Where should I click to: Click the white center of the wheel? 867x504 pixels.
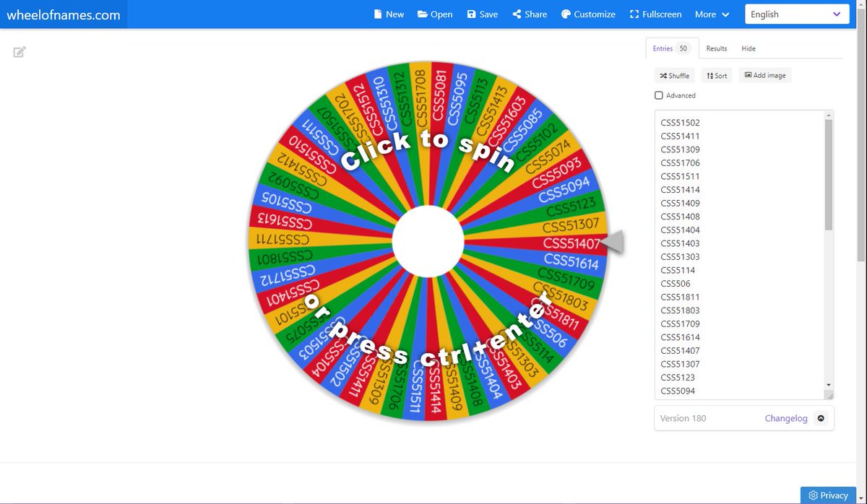[x=428, y=242]
